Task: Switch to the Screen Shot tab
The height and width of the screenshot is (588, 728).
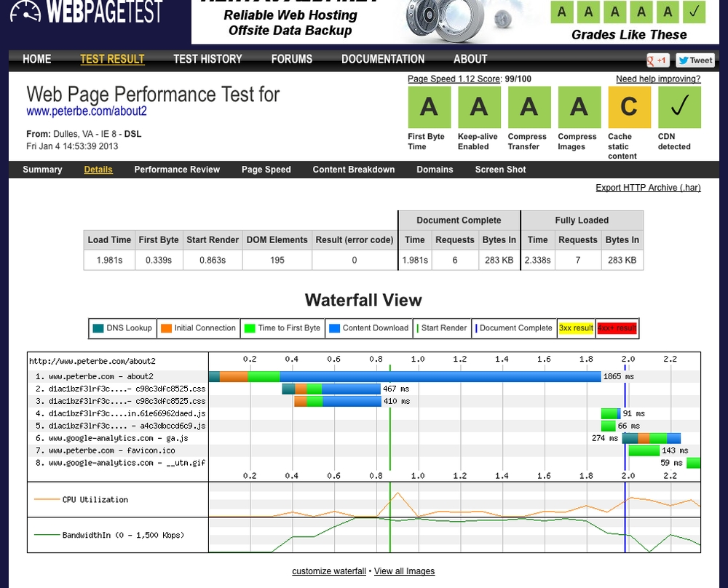Action: [x=500, y=170]
